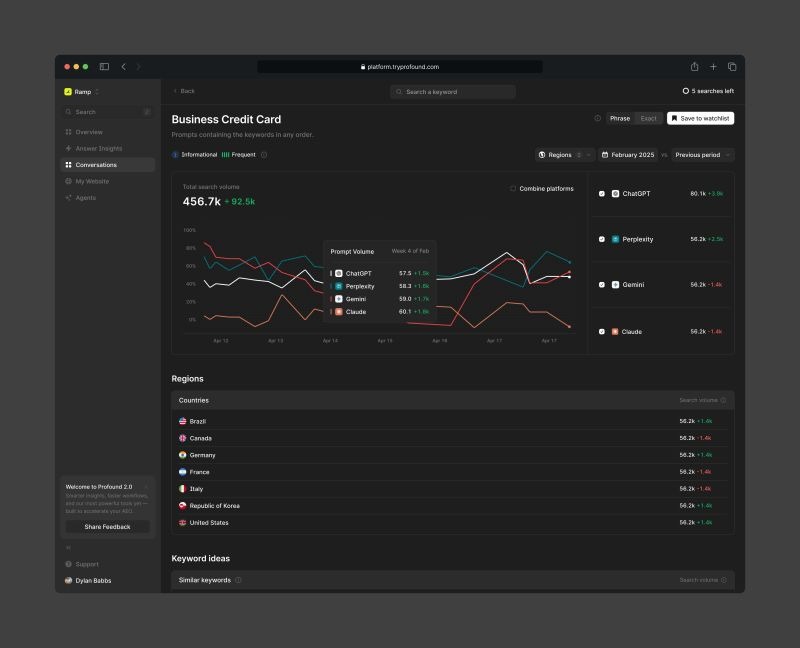The image size is (800, 648).
Task: Show tab overview icon
Action: (732, 67)
